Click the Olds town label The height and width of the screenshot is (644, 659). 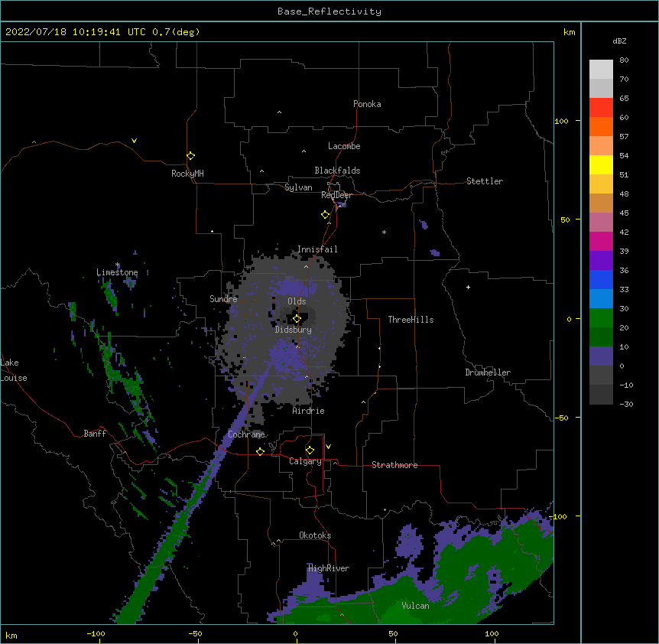tap(297, 301)
